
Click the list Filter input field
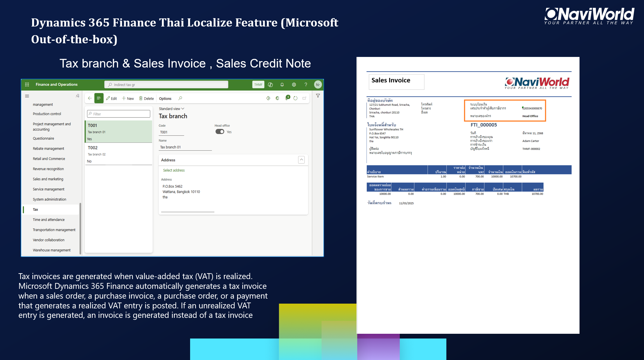pos(119,114)
